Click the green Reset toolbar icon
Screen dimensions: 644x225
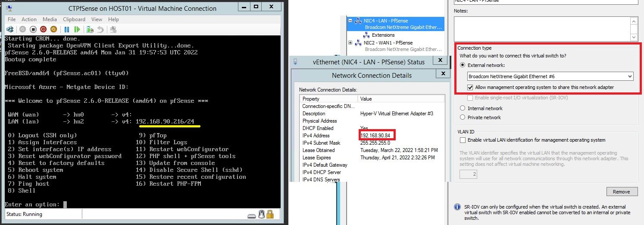click(77, 29)
